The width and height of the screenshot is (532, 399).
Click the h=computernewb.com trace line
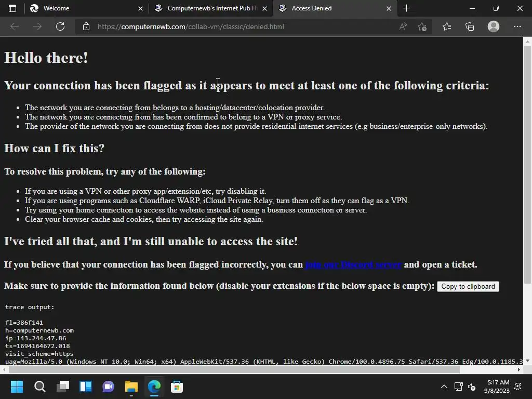click(39, 330)
